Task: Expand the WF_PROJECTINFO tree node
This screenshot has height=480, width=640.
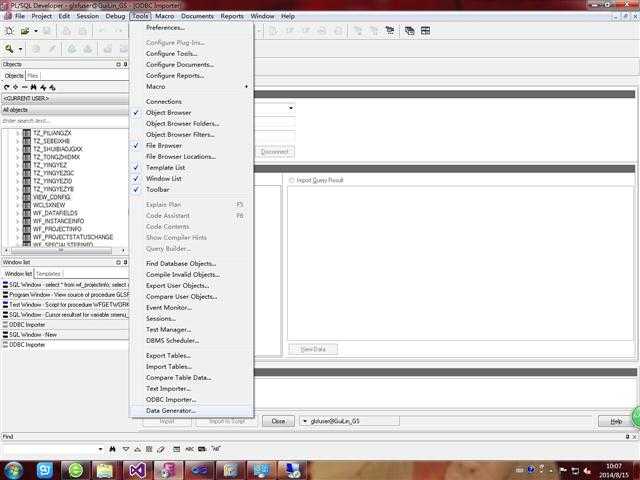Action: tap(18, 229)
